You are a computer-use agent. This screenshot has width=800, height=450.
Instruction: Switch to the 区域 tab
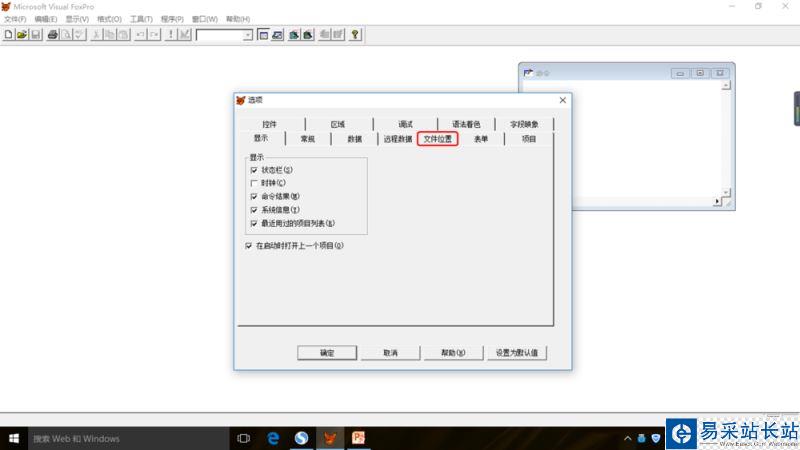pos(338,124)
